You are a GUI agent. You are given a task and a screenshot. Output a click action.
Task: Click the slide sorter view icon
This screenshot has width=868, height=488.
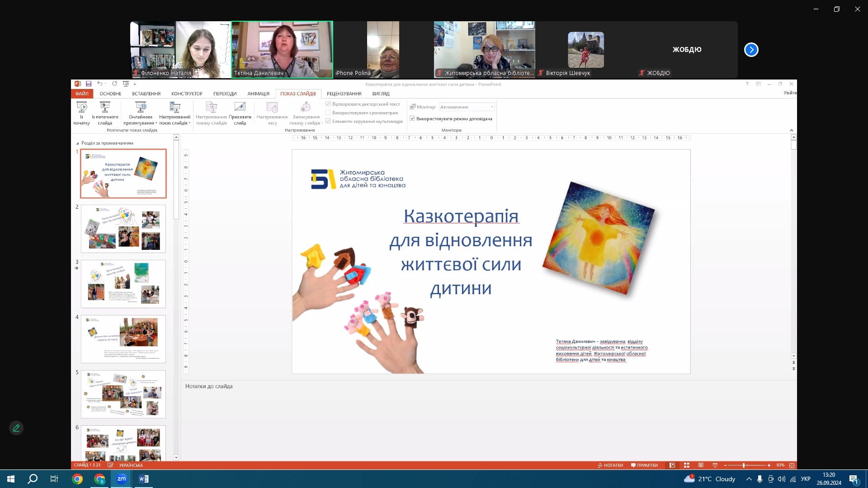686,465
